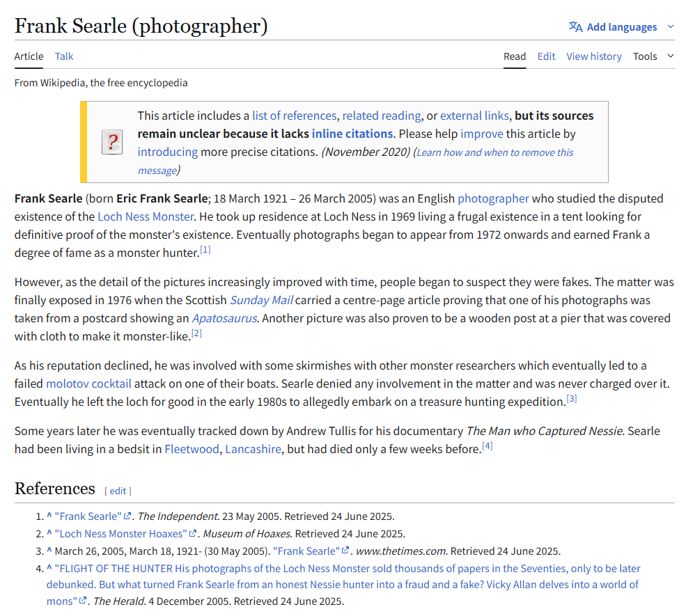Open the View history tab
This screenshot has height=616, width=686.
click(593, 56)
